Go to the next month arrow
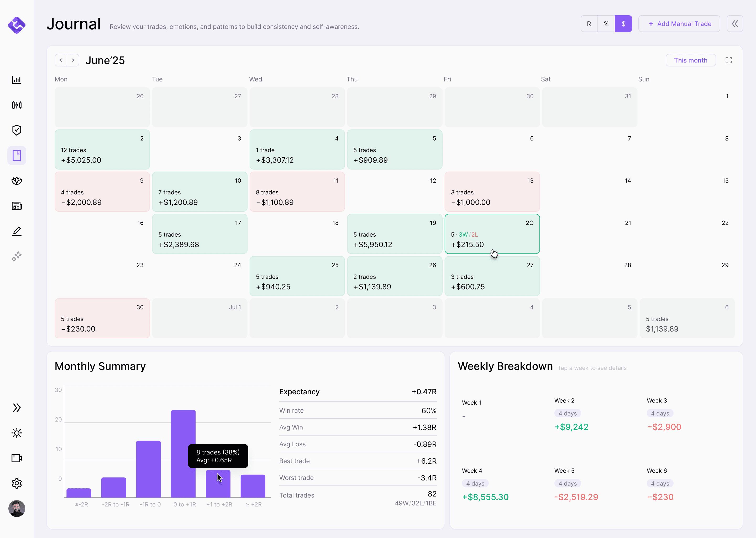Image resolution: width=756 pixels, height=538 pixels. point(73,60)
